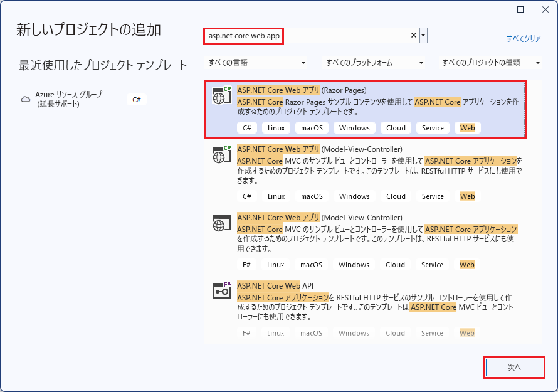The width and height of the screenshot is (558, 392).
Task: Click the Linux tag in the F# MVC template
Action: [275, 265]
